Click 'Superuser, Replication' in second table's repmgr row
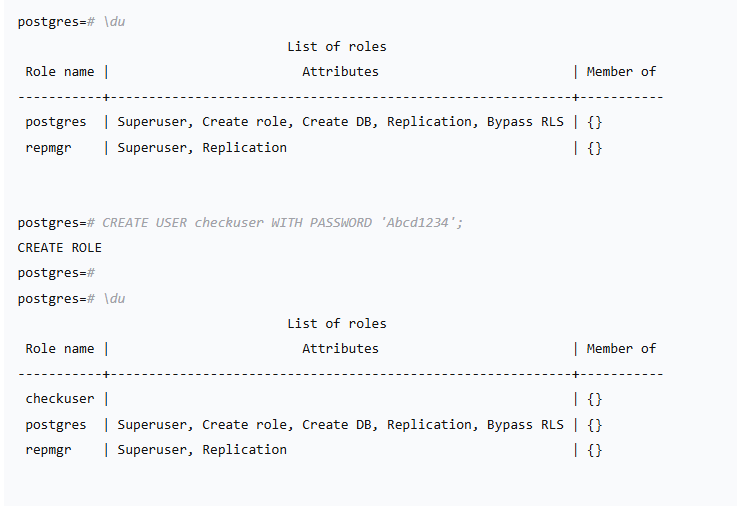This screenshot has height=506, width=737. 202,449
